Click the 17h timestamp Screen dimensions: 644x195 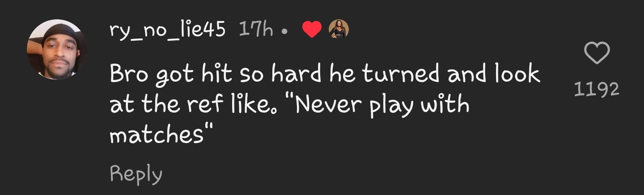(256, 30)
